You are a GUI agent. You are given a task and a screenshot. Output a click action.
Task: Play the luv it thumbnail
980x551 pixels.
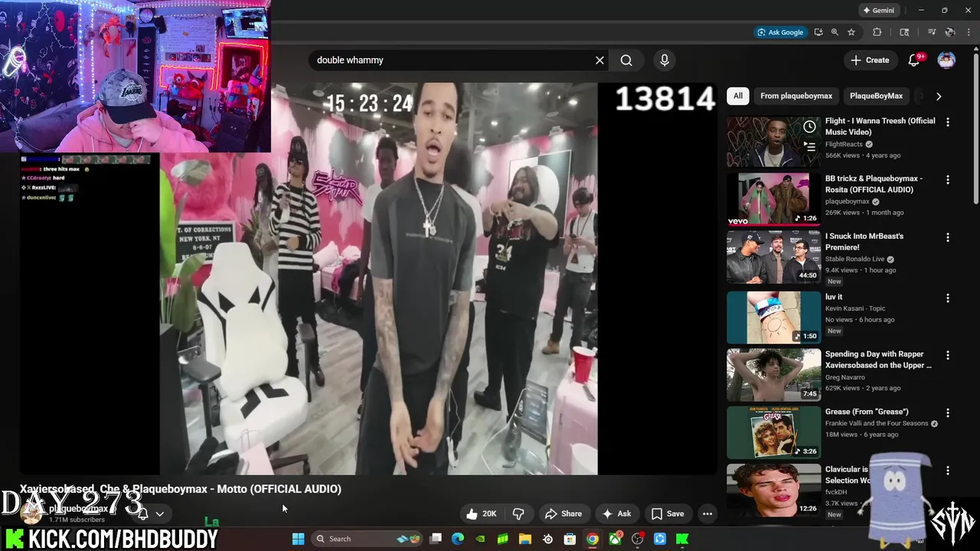point(773,317)
